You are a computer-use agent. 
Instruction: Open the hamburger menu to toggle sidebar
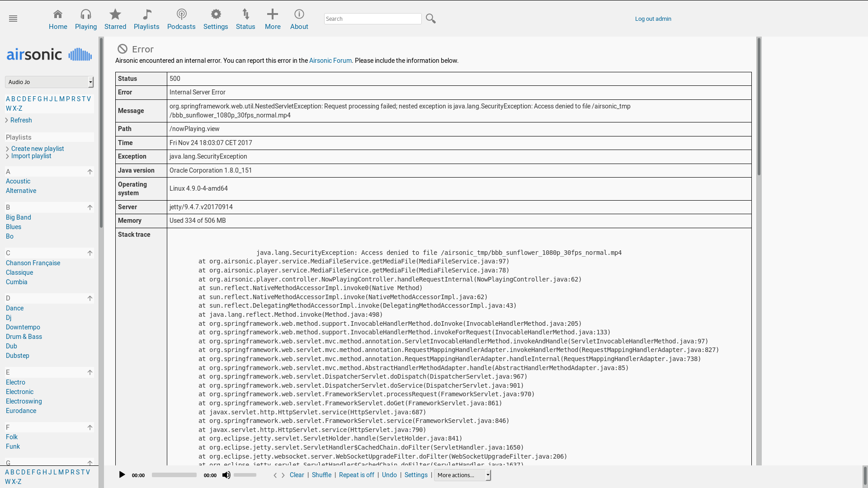tap(13, 19)
